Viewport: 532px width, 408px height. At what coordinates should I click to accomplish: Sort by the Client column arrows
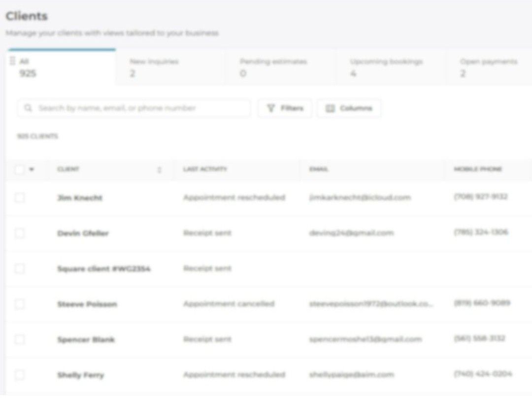click(159, 169)
